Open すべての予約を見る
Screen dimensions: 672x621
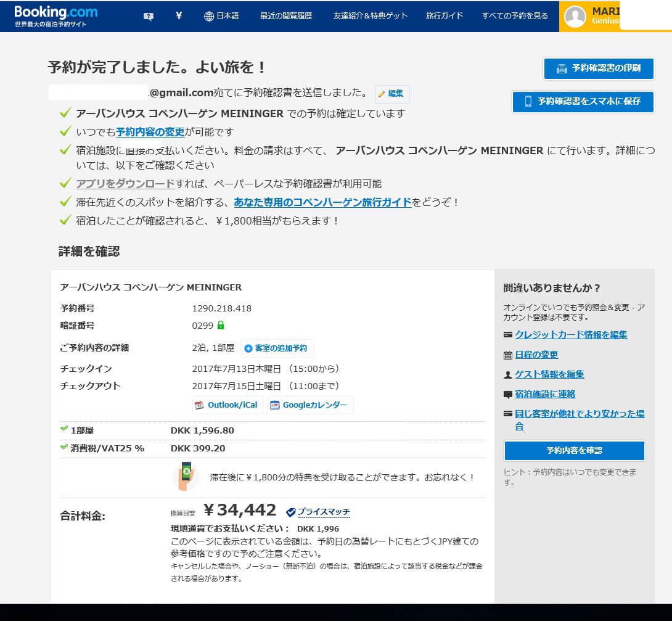click(515, 16)
